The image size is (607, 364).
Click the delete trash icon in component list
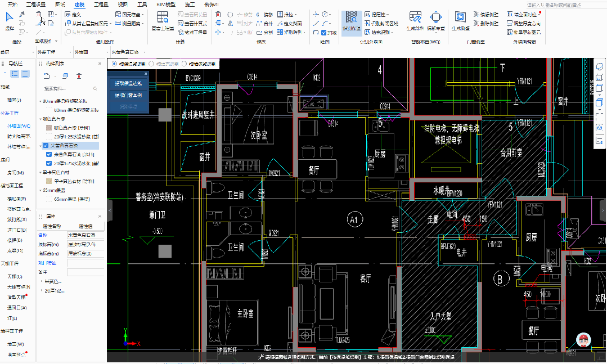coord(79,76)
